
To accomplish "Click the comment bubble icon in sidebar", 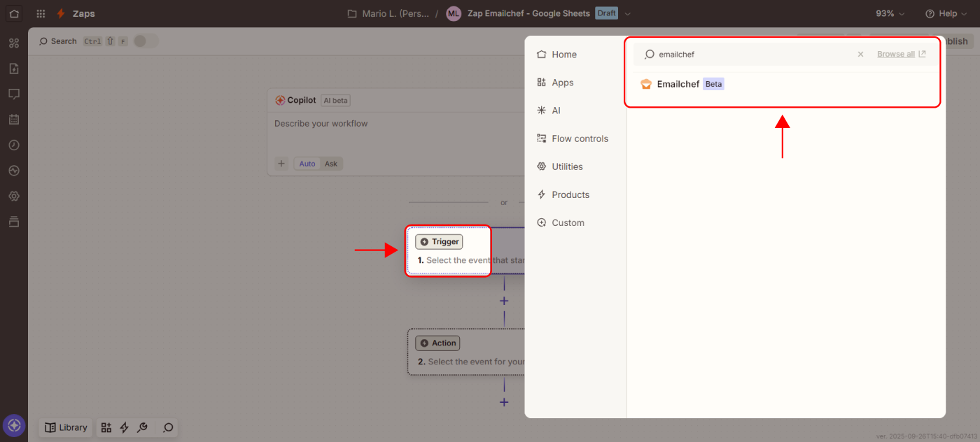I will coord(14,94).
